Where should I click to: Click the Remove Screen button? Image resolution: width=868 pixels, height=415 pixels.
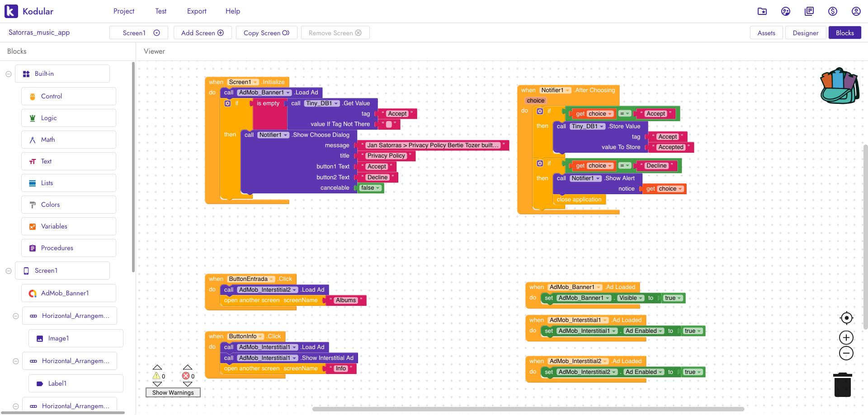point(335,33)
